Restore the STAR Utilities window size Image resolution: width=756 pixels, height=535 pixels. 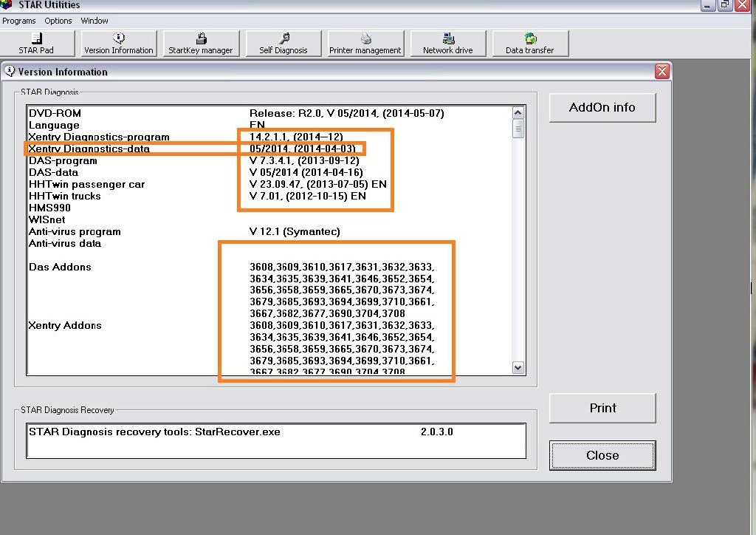(x=725, y=5)
